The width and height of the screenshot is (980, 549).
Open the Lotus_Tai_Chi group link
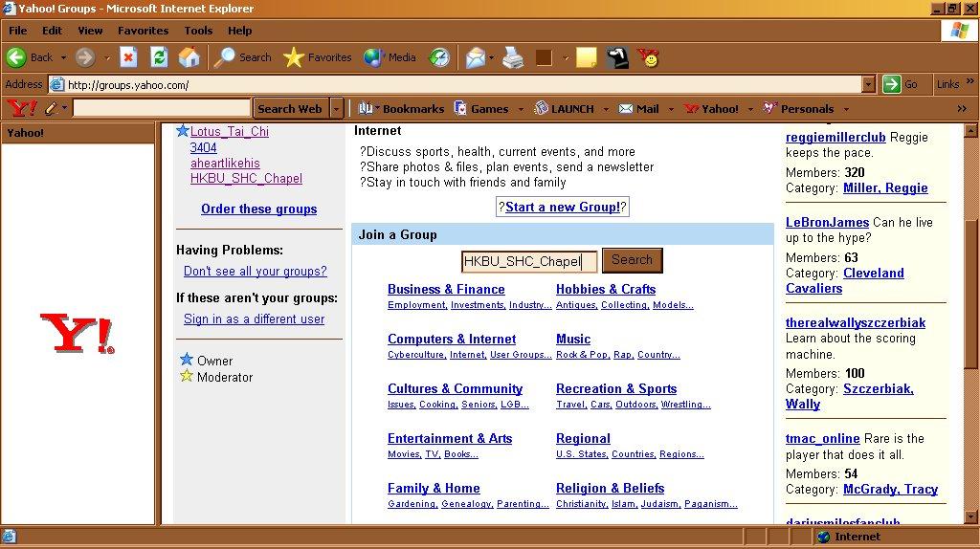(x=230, y=131)
